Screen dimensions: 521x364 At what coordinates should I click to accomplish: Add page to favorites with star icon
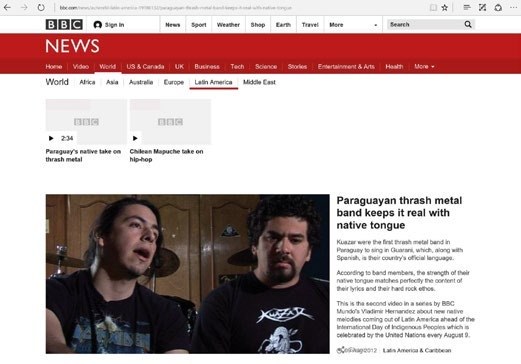click(x=445, y=7)
